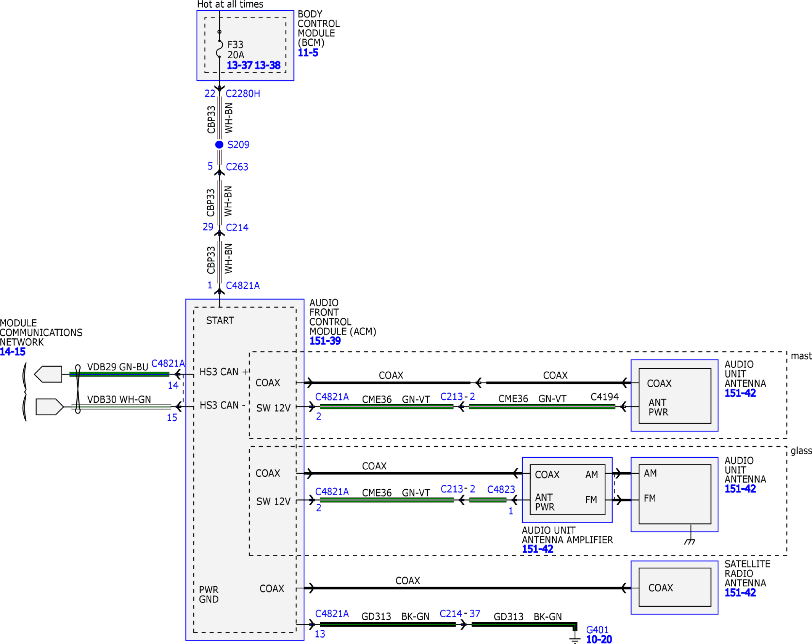Select pin number 15 on VDB30 wire
The image size is (812, 644).
(x=172, y=418)
